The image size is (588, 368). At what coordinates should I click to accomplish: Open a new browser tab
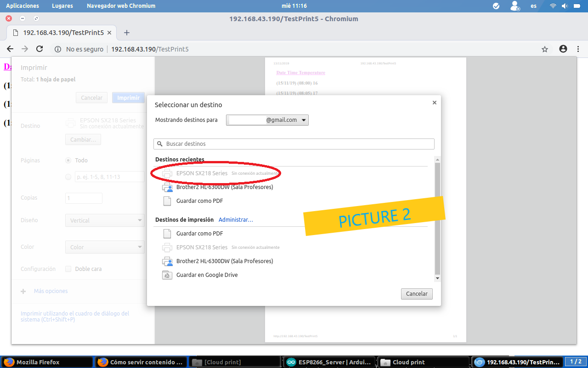[x=127, y=33]
